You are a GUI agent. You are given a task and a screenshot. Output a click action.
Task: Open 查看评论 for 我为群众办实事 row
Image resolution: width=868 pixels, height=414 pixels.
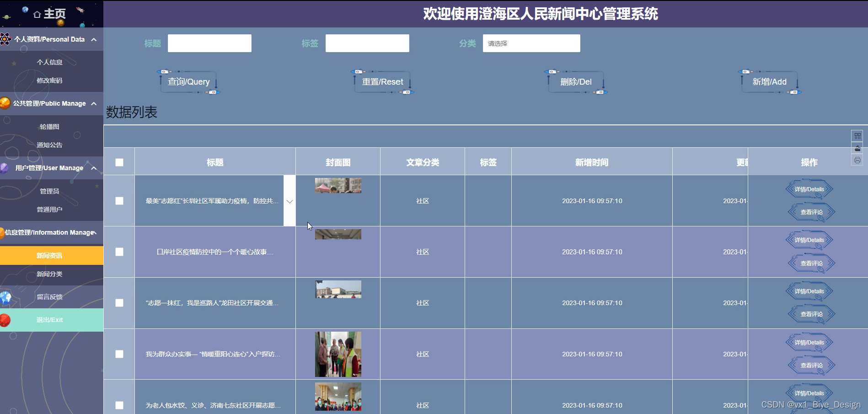pos(811,366)
